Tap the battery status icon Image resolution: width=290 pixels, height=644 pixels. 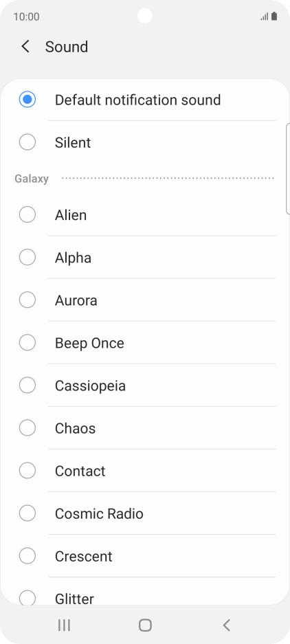[x=274, y=16]
